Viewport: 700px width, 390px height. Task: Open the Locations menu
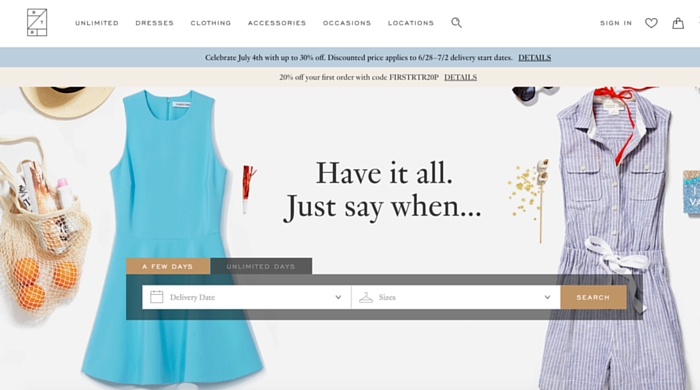[x=411, y=23]
